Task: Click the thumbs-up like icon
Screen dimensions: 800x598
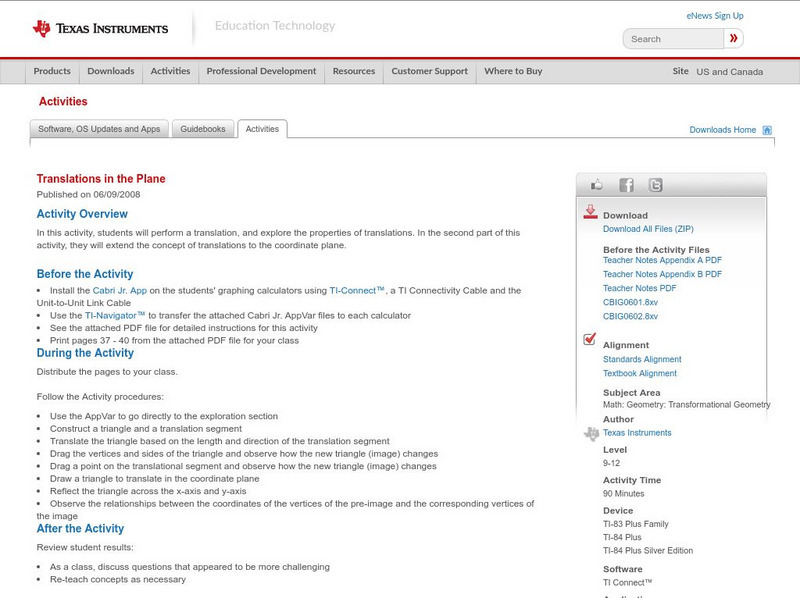Action: coord(596,185)
